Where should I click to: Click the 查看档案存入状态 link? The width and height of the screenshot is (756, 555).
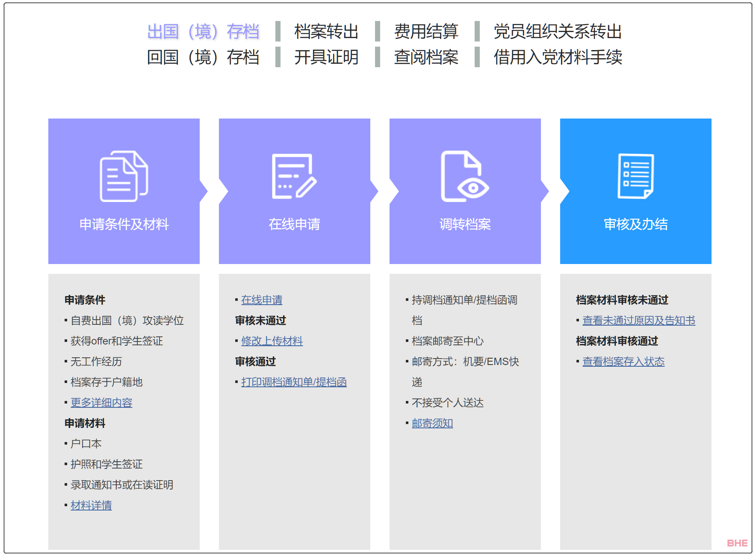(623, 362)
